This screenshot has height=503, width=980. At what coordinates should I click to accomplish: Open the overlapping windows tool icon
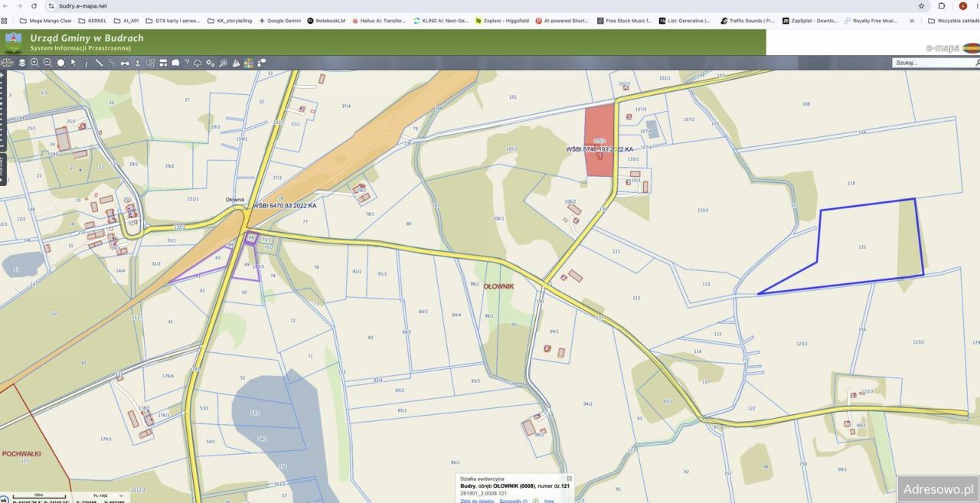coord(150,63)
